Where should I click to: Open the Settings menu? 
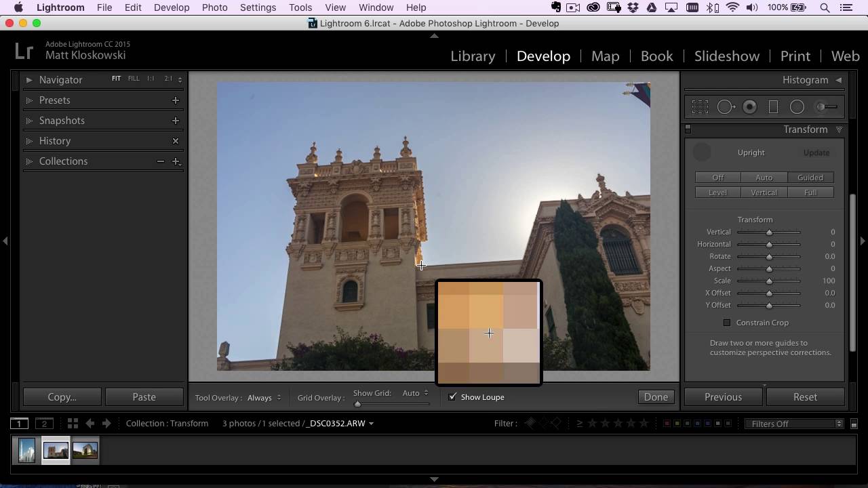pyautogui.click(x=258, y=7)
